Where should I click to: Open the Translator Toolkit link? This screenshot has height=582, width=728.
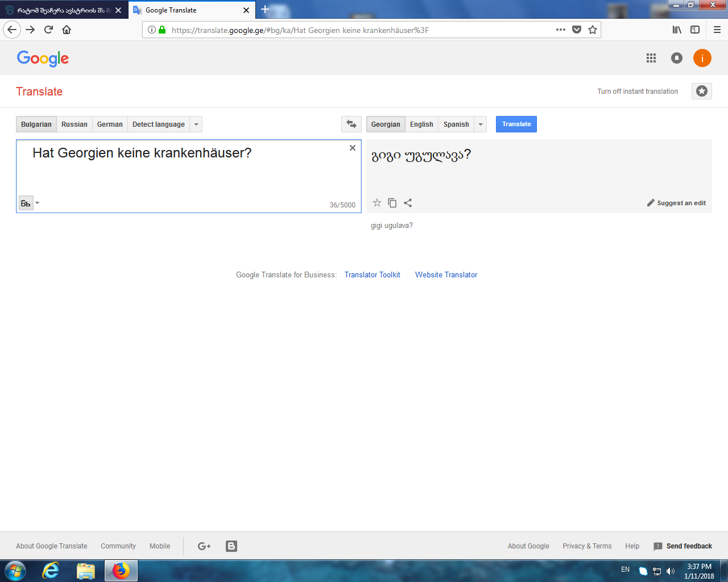click(373, 275)
